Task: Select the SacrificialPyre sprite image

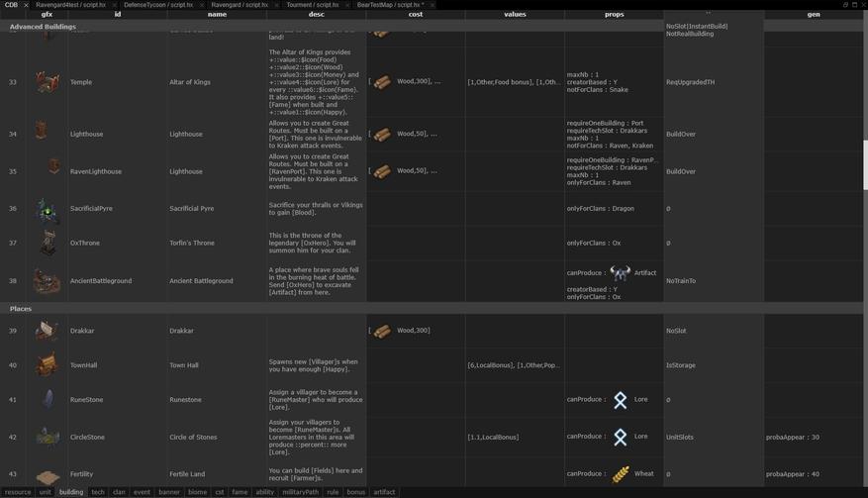Action: point(47,209)
